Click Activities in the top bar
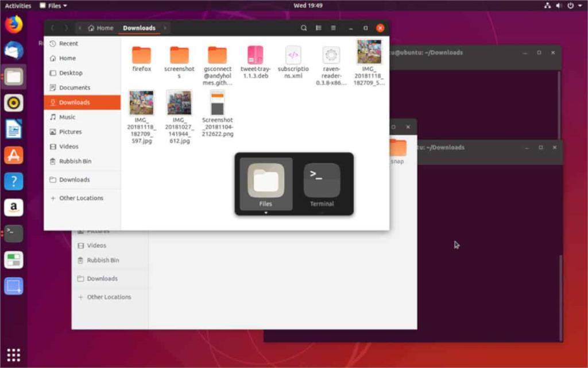Image resolution: width=588 pixels, height=368 pixels. tap(18, 5)
